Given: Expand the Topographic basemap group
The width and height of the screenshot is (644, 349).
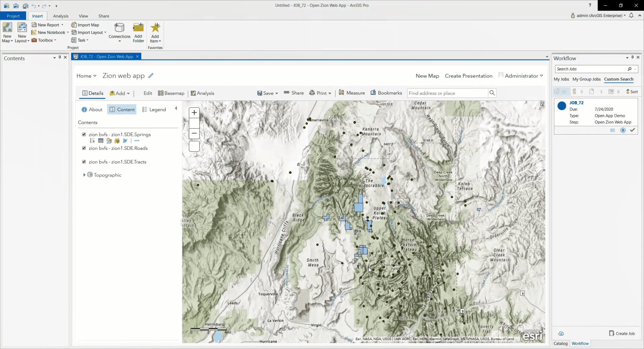Looking at the screenshot, I should pos(84,175).
